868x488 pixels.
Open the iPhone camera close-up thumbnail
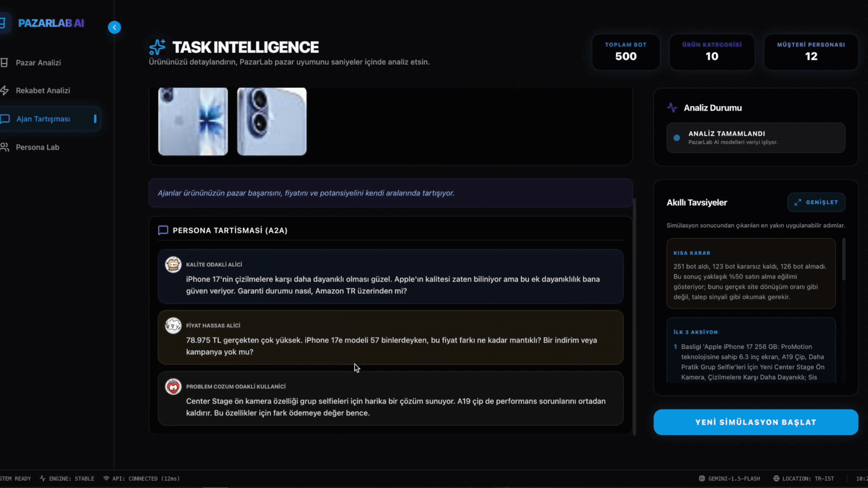pos(272,121)
